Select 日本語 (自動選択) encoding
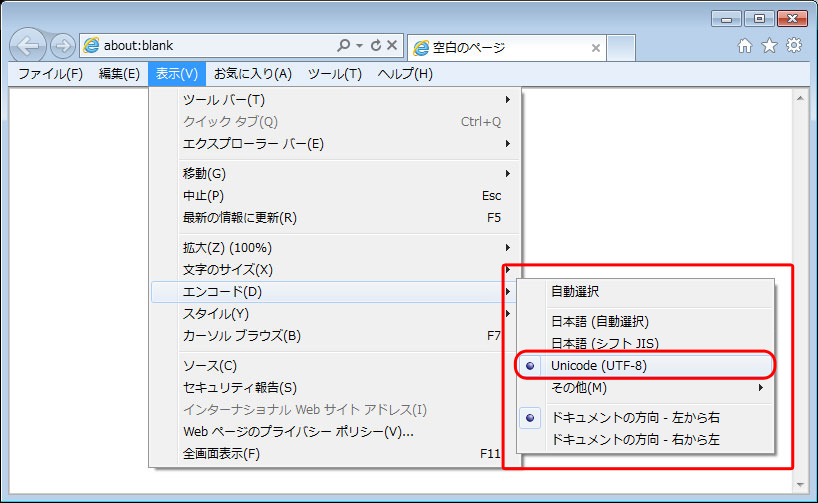Image resolution: width=818 pixels, height=503 pixels. [645, 321]
